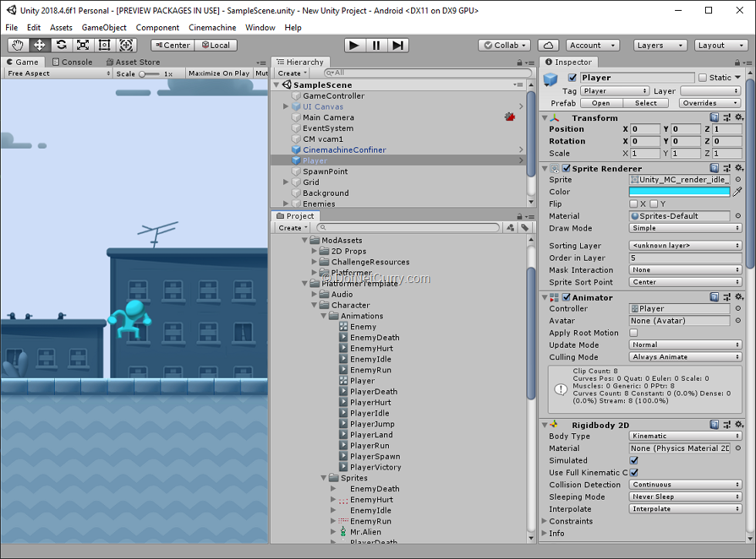Screen dimensions: 756x559
Task: Open Animator component gear menu
Action: click(x=739, y=298)
